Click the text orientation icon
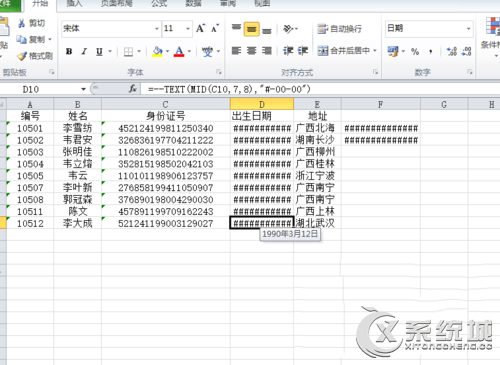This screenshot has width=500, height=365. 288,29
